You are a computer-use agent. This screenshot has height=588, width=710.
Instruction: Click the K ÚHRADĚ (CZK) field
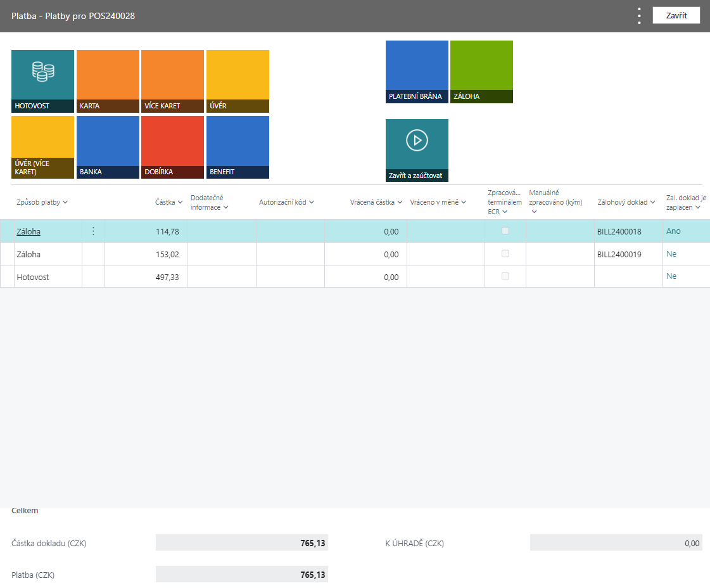pyautogui.click(x=616, y=543)
